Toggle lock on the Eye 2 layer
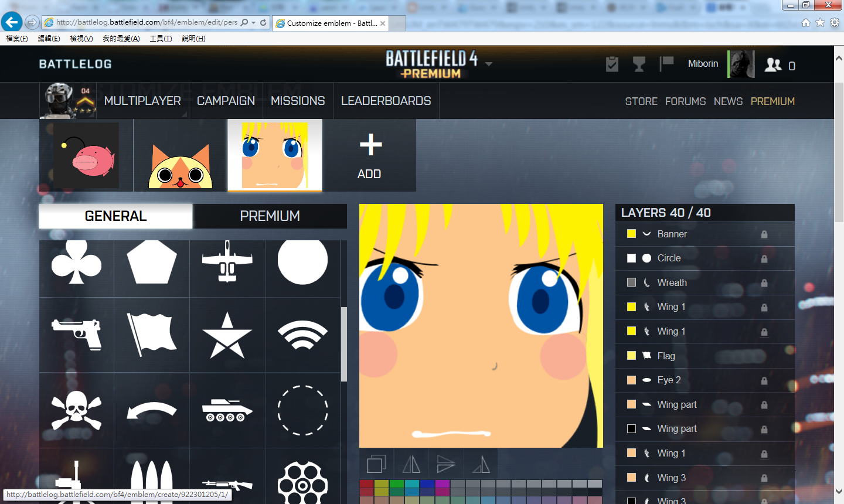844x504 pixels. click(764, 381)
